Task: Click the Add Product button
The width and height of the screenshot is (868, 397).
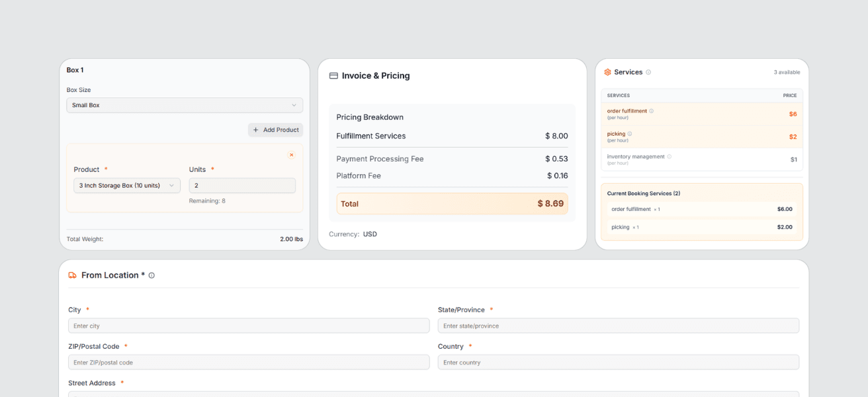Action: click(x=275, y=130)
